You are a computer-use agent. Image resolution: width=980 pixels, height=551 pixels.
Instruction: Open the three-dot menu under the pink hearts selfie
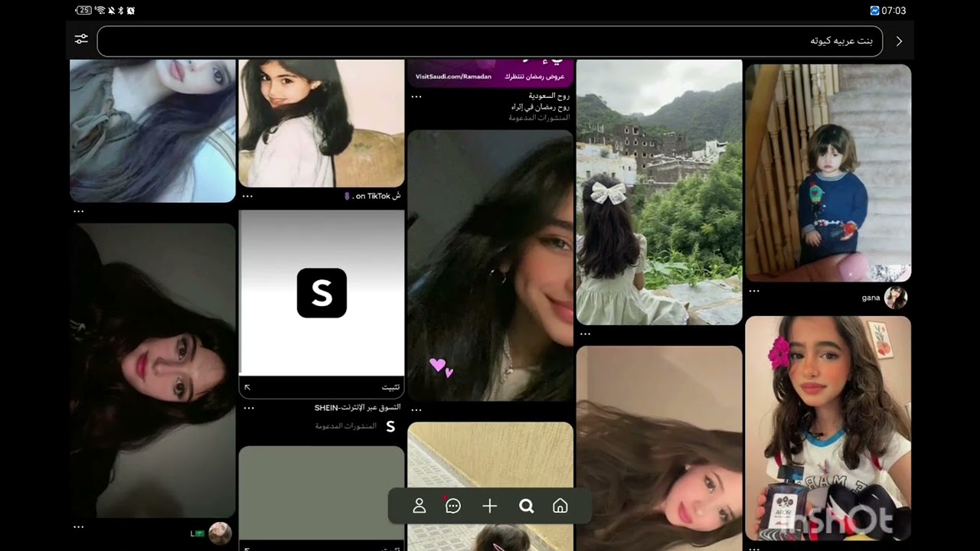point(416,409)
